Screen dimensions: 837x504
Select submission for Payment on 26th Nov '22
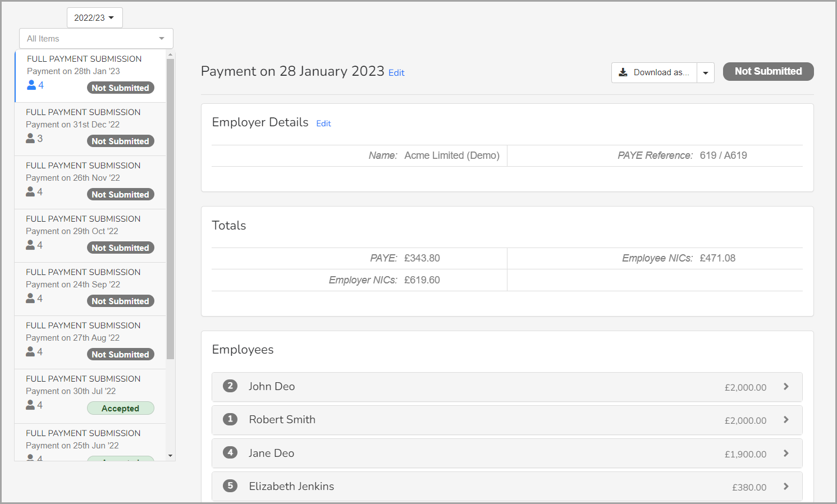[x=90, y=182]
